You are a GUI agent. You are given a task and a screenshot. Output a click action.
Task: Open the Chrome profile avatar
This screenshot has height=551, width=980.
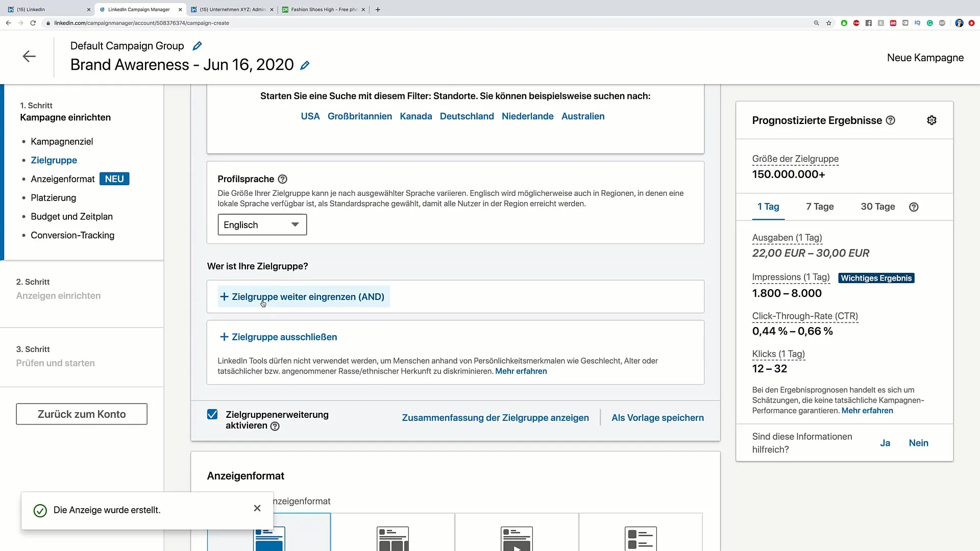959,23
